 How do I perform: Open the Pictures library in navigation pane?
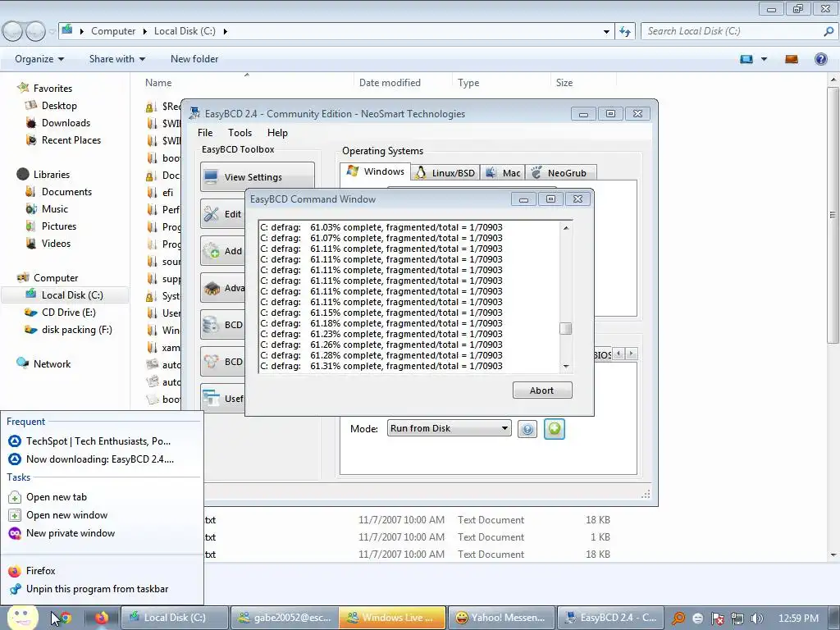click(x=59, y=226)
